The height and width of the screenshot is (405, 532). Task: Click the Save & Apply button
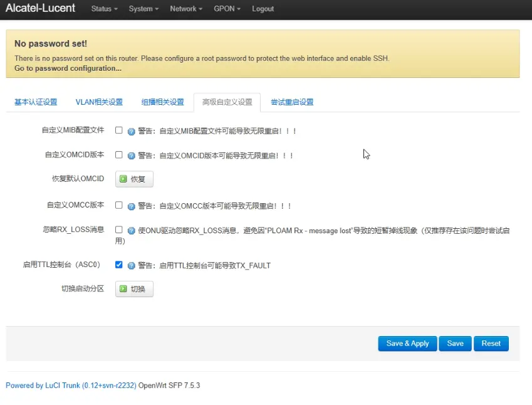[x=407, y=344]
